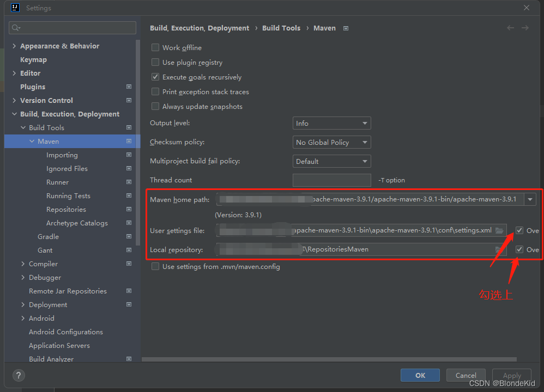Enable Use settings from .mvn/maven.config
Screen dimensions: 544x392
coord(155,267)
